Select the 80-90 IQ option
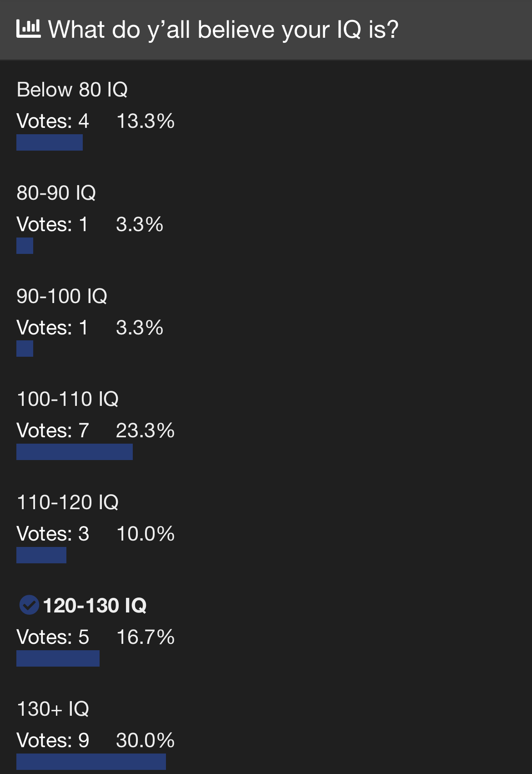532x774 pixels. tap(56, 193)
